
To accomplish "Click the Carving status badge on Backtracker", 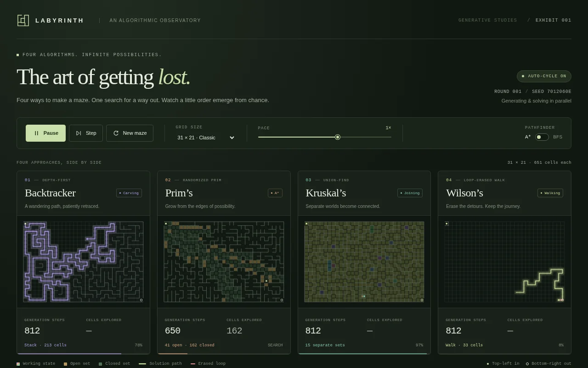I will (129, 193).
